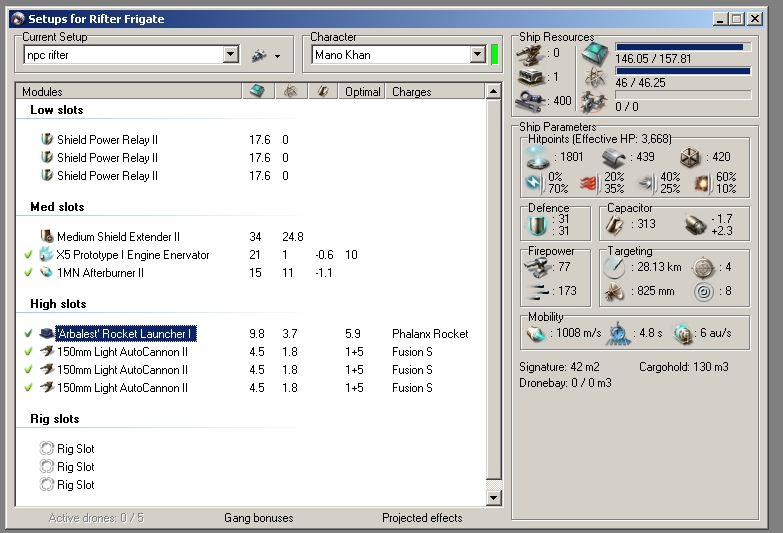783x533 pixels.
Task: Open the Projected effects panel
Action: [422, 518]
